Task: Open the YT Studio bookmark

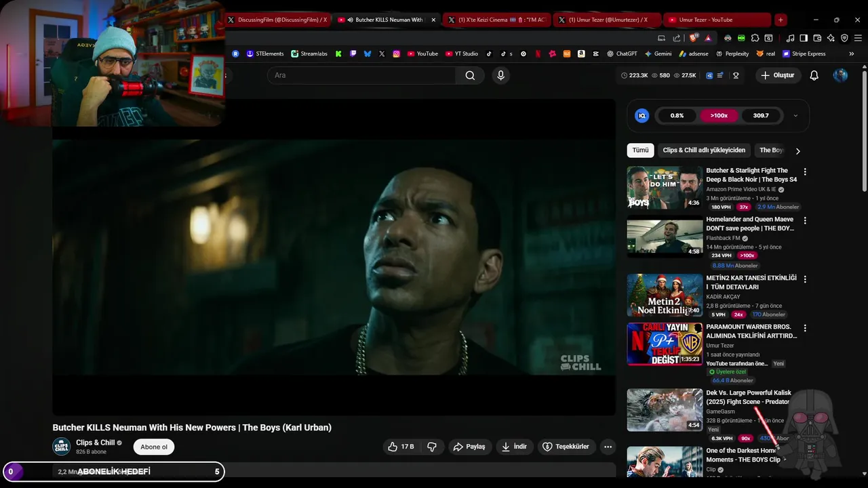Action: (x=462, y=54)
